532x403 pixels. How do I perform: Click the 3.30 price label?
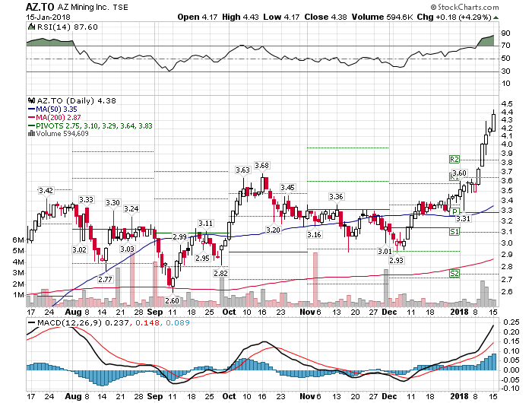pos(112,203)
